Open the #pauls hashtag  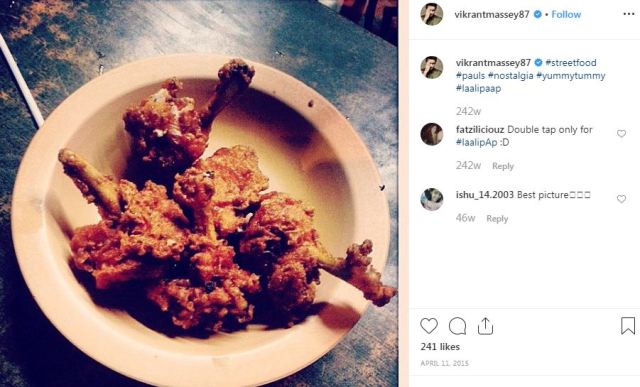click(470, 76)
